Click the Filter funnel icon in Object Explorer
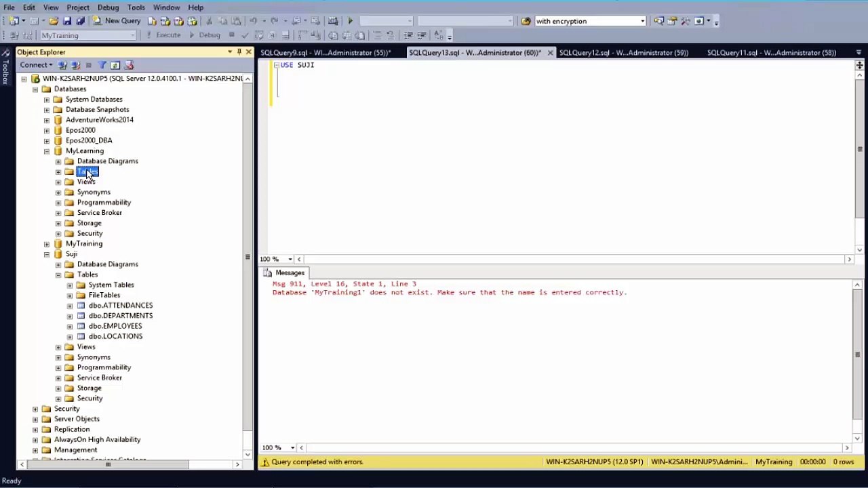 (102, 65)
